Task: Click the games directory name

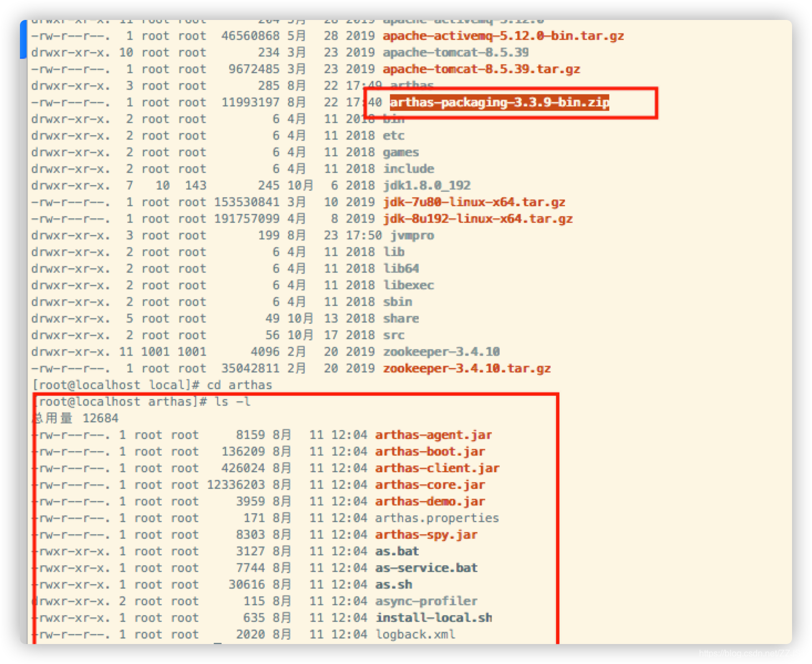Action: pos(400,152)
